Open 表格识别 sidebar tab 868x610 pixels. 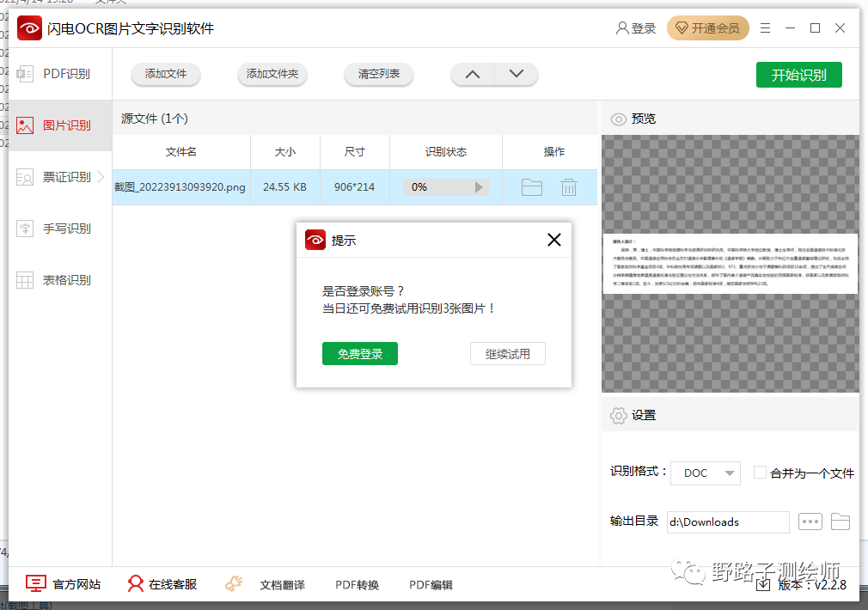pos(60,280)
